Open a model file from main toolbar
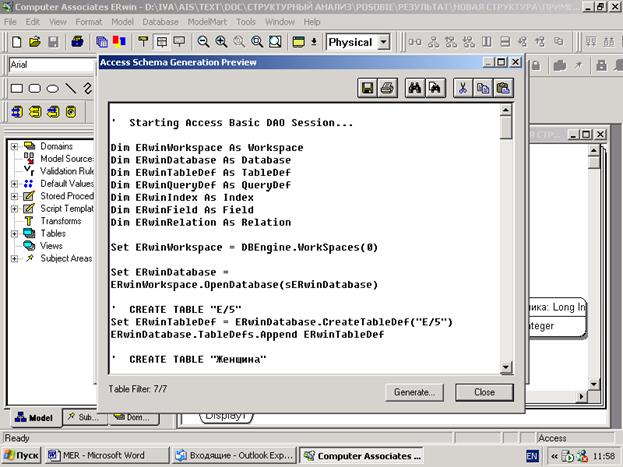 34,42
